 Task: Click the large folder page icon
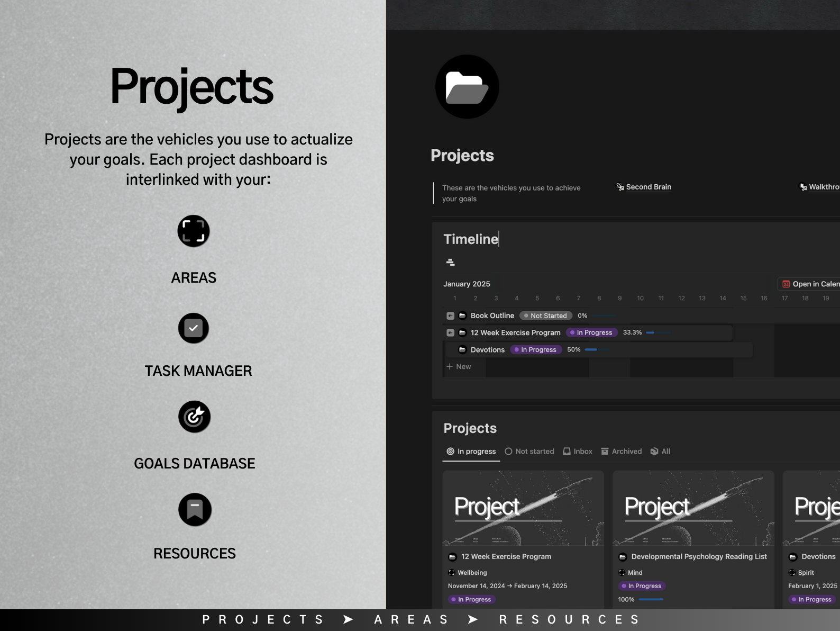click(467, 87)
